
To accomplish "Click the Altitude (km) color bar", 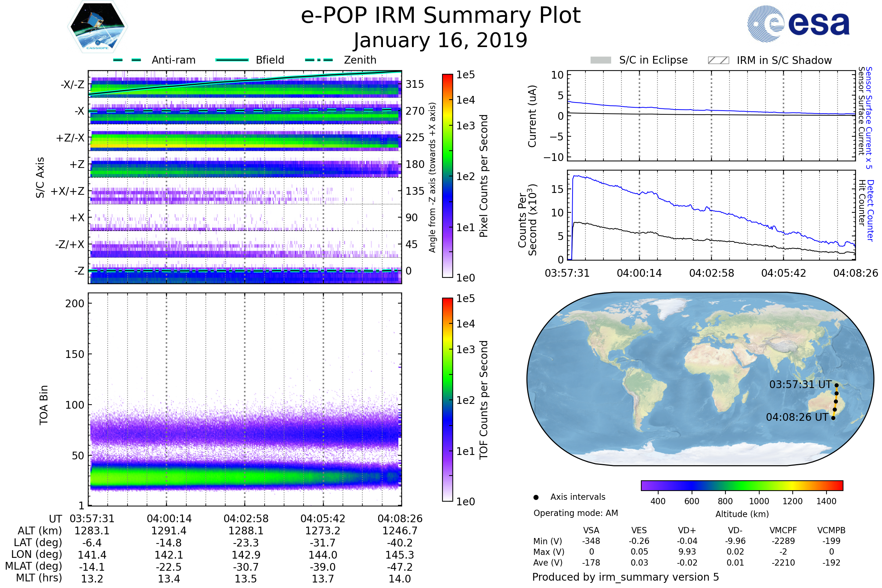I will (742, 485).
